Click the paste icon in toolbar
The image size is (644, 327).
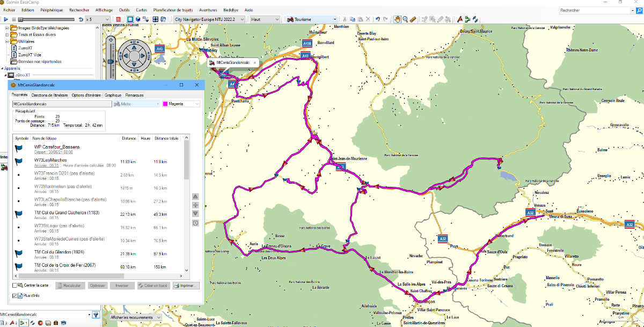point(361,19)
